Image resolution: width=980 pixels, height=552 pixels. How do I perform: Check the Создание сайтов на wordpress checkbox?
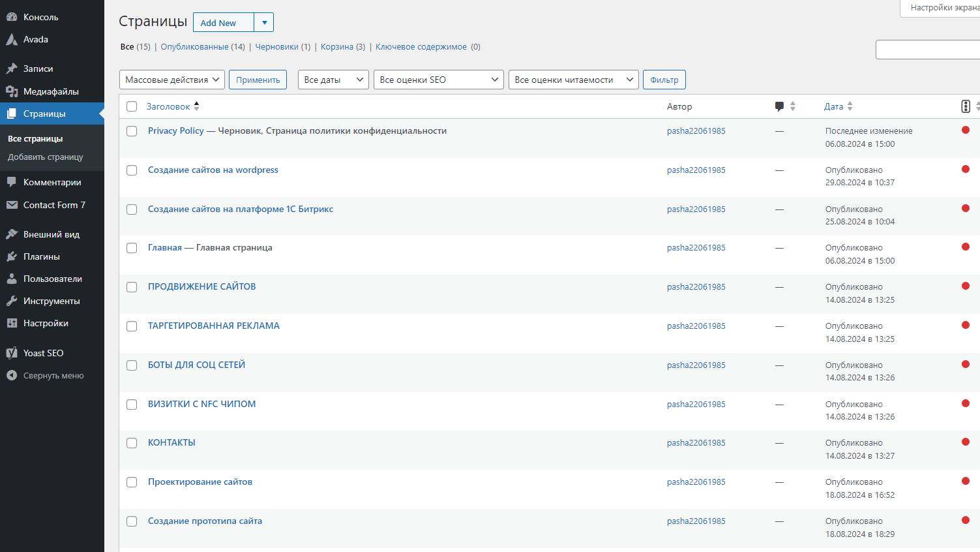point(132,170)
